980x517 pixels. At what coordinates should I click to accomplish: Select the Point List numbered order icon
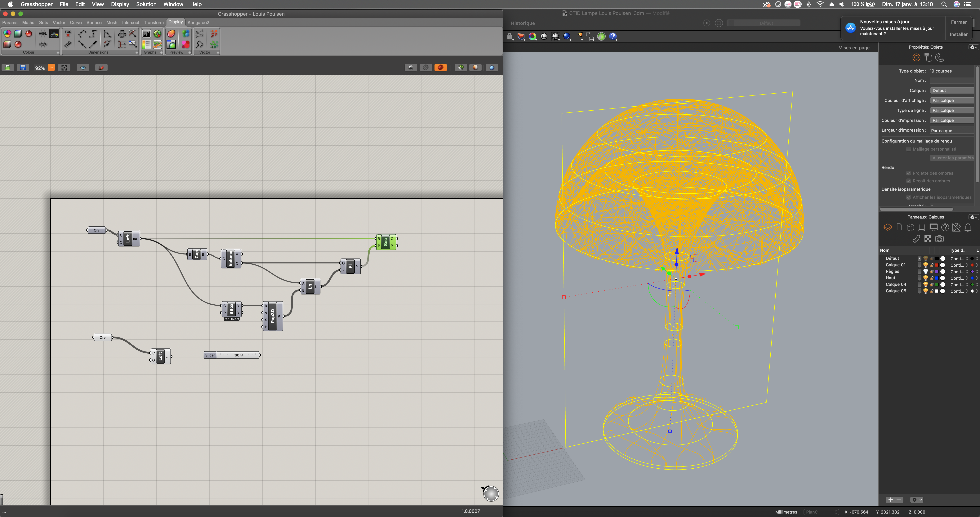pos(199,34)
